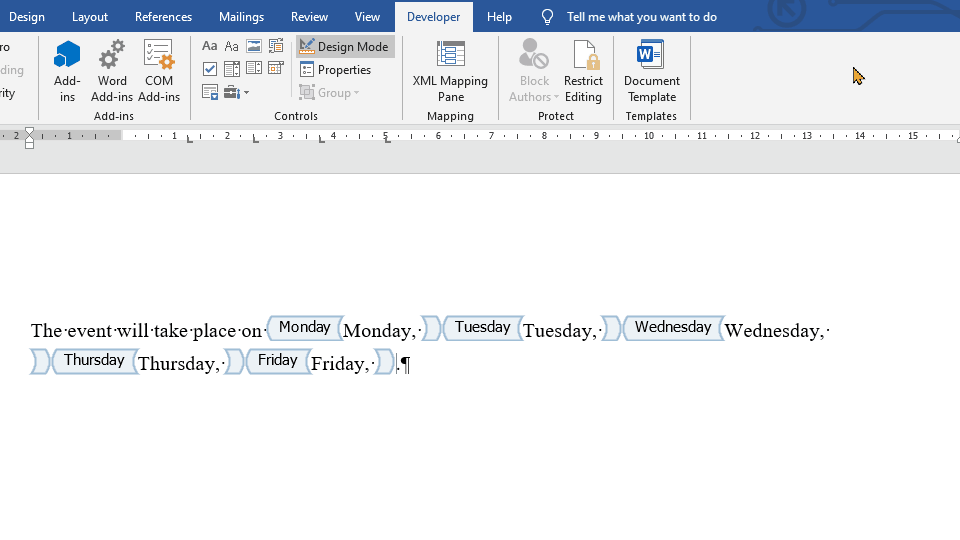This screenshot has height=540, width=960.
Task: Open the Block Authors menu
Action: 534,71
